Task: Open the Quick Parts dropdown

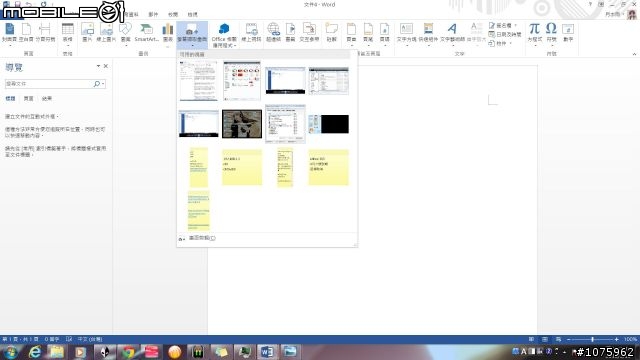Action: pyautogui.click(x=428, y=33)
